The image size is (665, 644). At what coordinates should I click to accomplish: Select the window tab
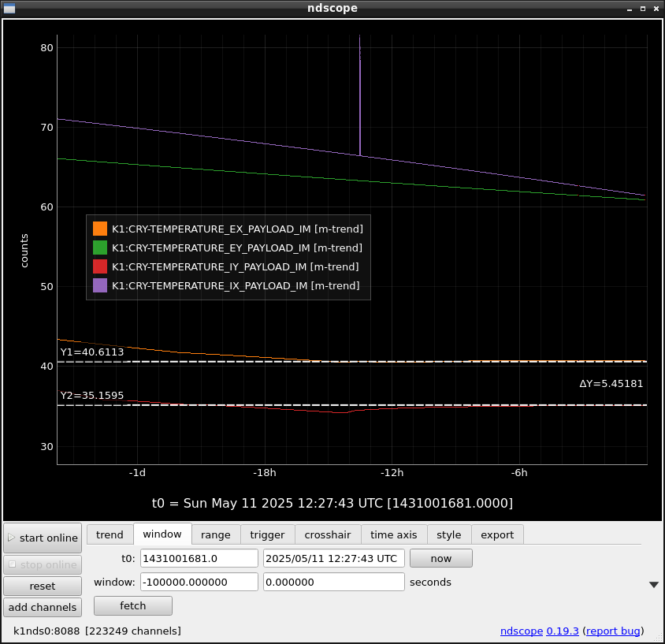point(162,534)
